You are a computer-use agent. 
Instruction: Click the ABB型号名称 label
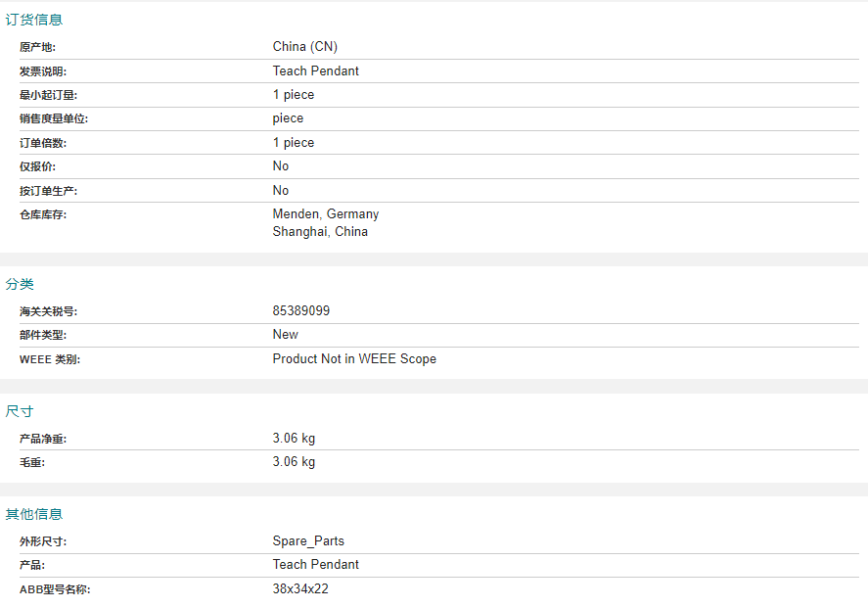pyautogui.click(x=55, y=589)
